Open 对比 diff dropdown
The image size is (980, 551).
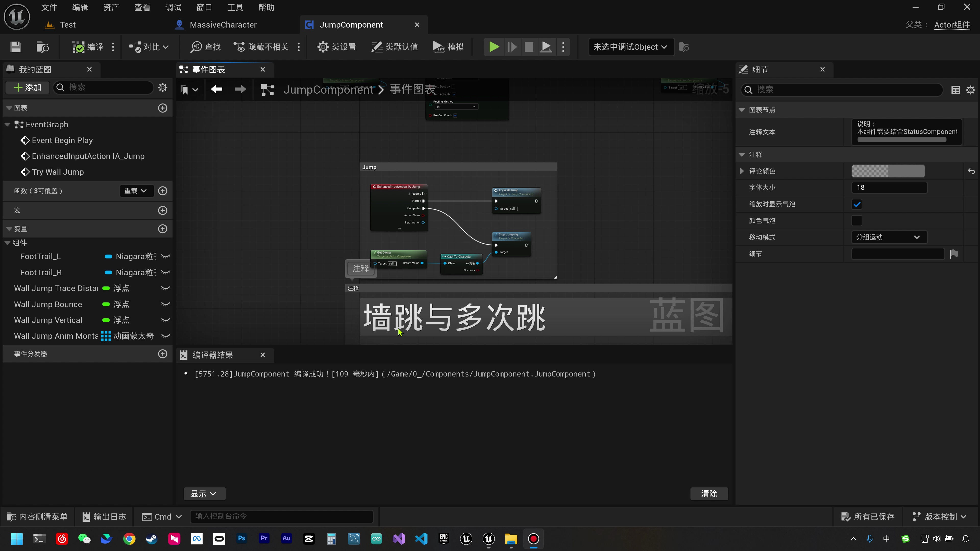[149, 47]
